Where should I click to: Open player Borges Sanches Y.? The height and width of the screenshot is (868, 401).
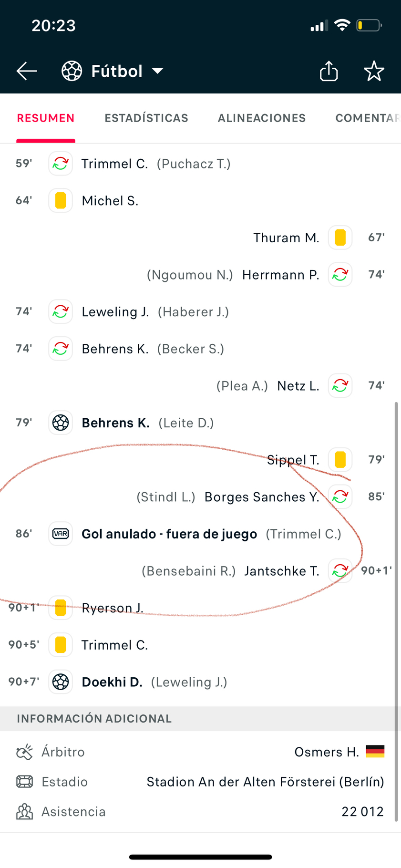point(262,497)
